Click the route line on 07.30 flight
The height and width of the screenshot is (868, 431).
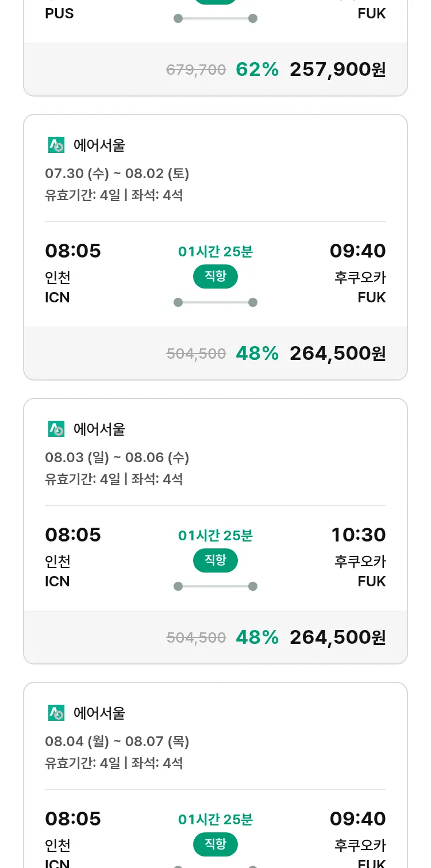point(215,302)
